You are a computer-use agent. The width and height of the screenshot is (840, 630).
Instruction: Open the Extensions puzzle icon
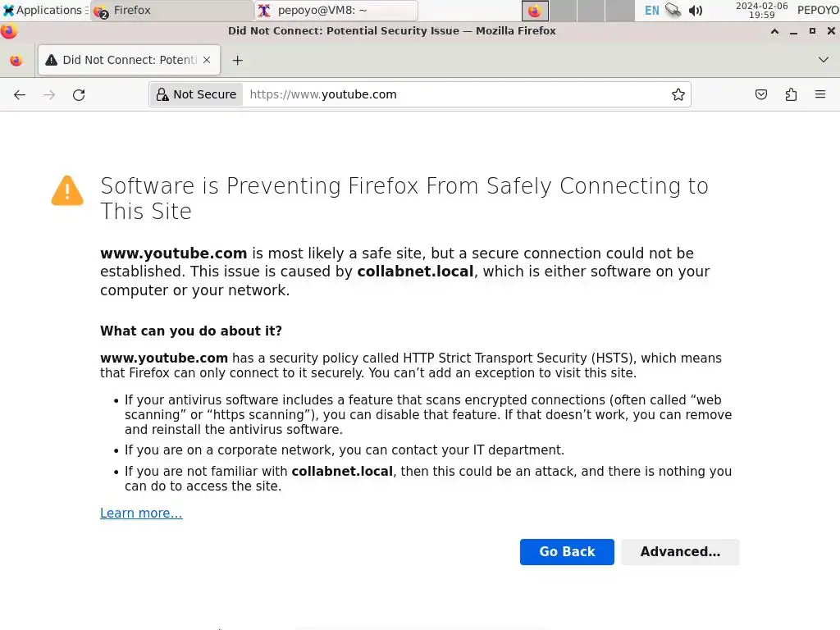coord(791,94)
